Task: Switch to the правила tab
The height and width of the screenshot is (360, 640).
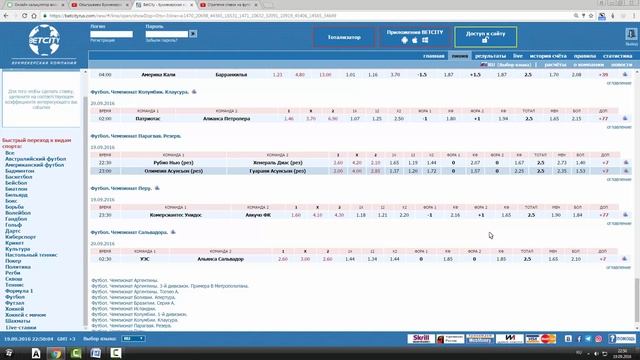Action: 584,56
